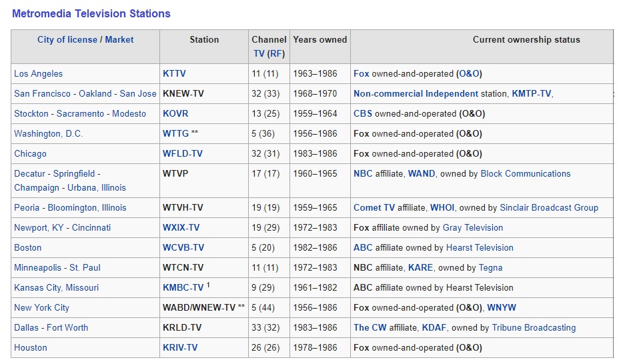Screen dimensions: 623x364
Task: Open the WCVB-TV station link
Action: (x=183, y=248)
